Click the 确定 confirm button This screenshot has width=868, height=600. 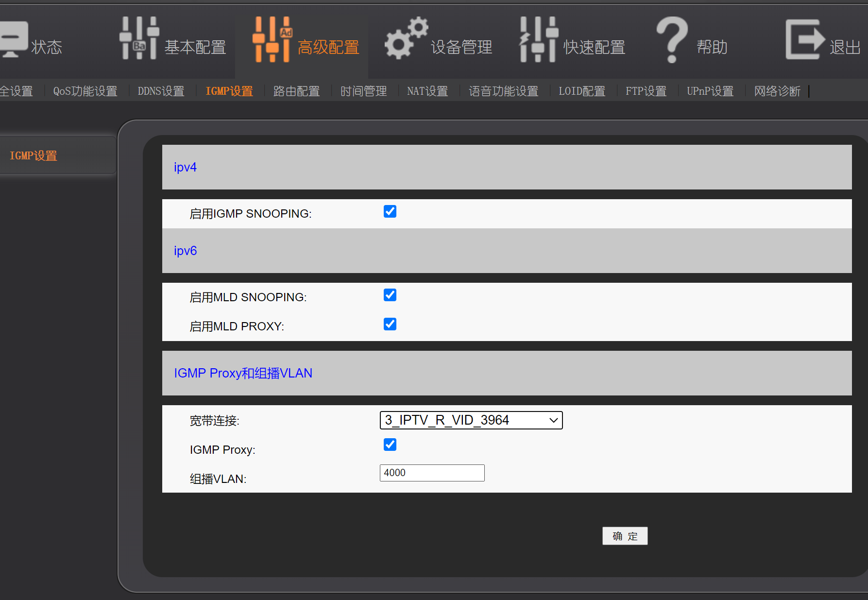625,536
